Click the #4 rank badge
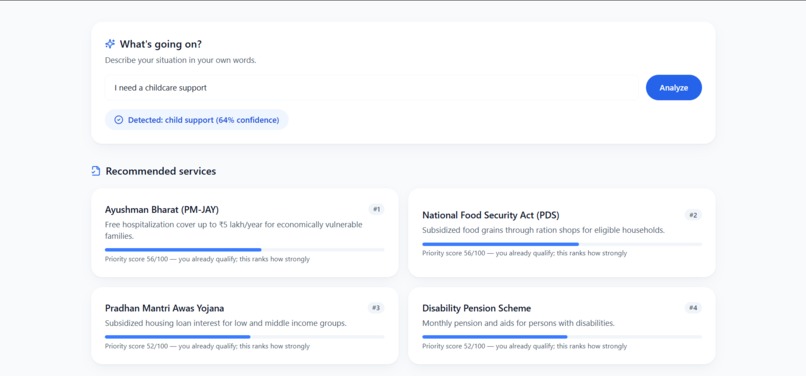The width and height of the screenshot is (806, 376). 693,308
